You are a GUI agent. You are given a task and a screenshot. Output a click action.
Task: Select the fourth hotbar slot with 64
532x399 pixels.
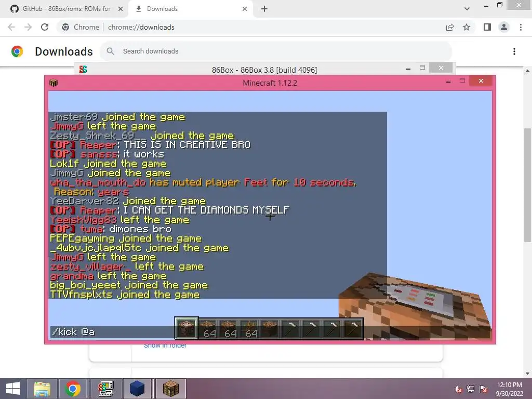coord(249,328)
